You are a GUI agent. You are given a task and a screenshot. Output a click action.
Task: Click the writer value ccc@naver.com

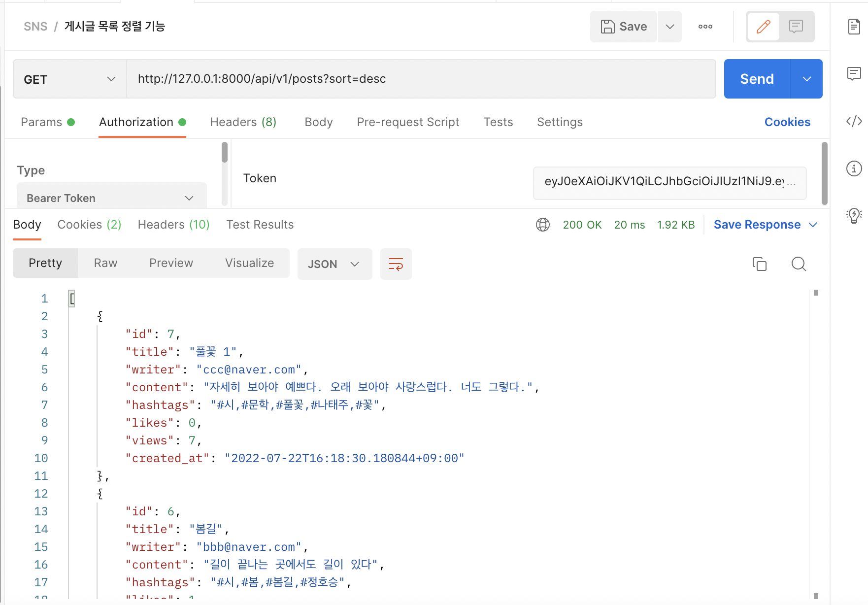[249, 370]
